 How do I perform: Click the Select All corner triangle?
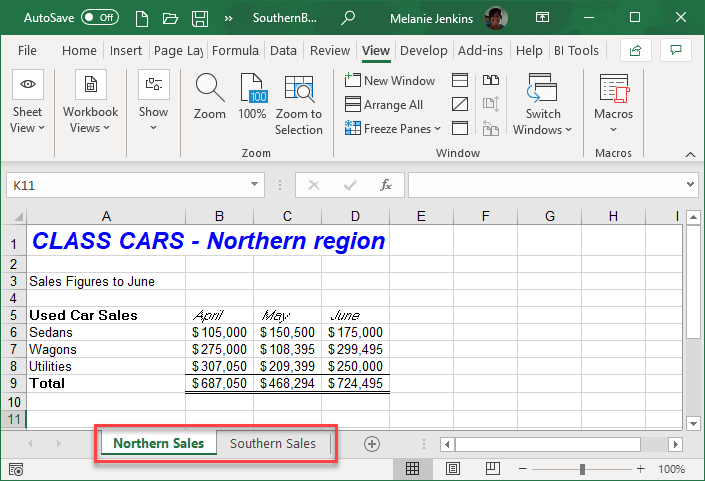(x=18, y=217)
